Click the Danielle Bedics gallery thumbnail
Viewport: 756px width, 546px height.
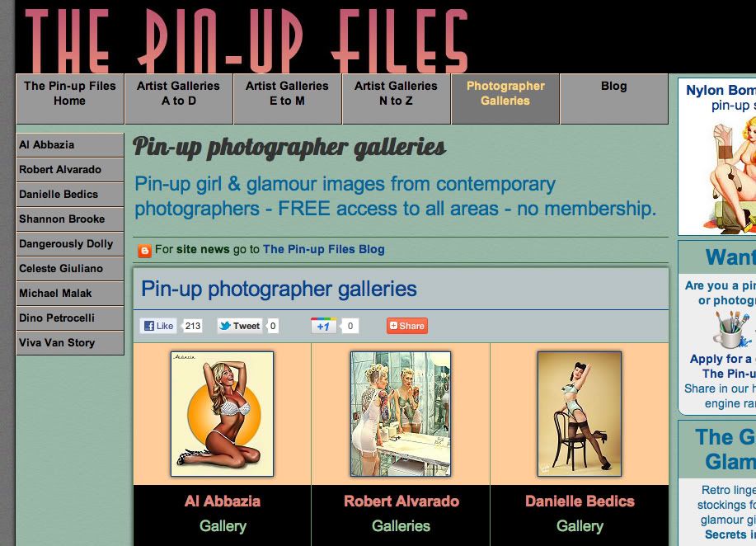[580, 414]
